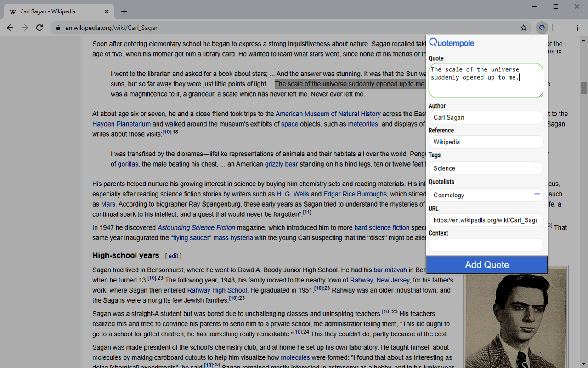This screenshot has height=368, width=588.
Task: Select the Carl Sagan - Wikipedia tab
Action: click(x=55, y=11)
